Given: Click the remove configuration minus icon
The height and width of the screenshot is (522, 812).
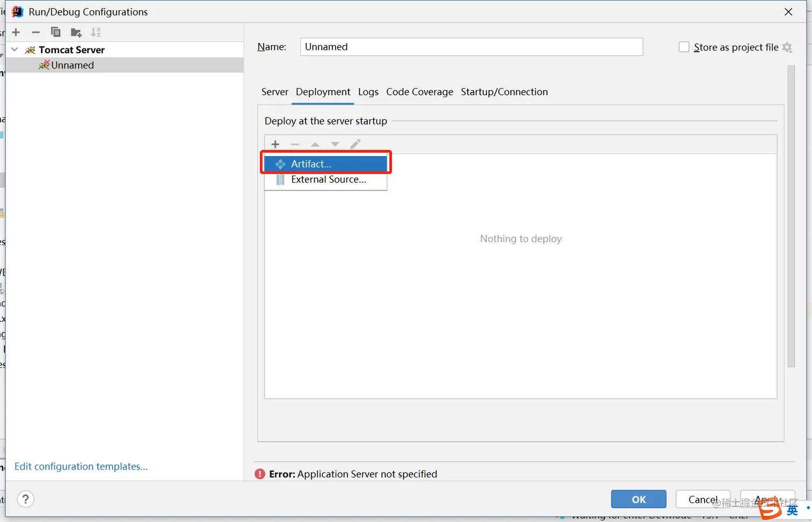Looking at the screenshot, I should click(x=36, y=32).
